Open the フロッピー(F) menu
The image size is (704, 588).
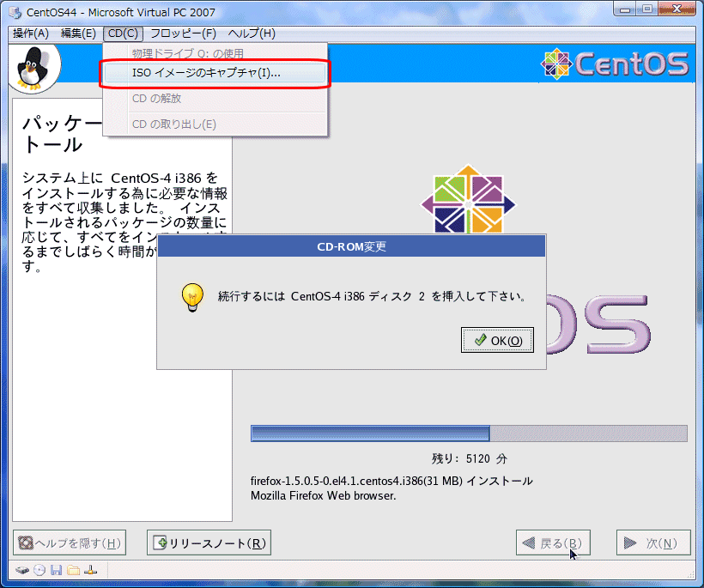pos(183,33)
